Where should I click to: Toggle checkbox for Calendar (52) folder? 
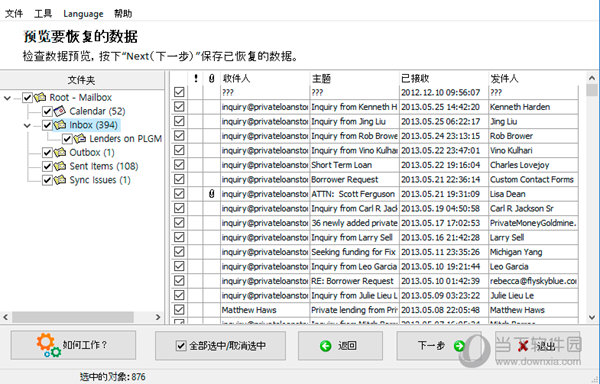click(x=47, y=111)
